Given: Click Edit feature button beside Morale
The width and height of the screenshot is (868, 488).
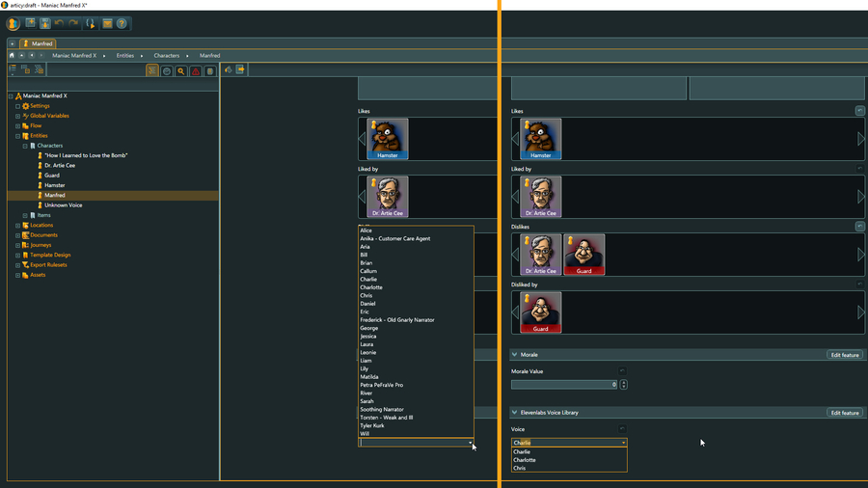Looking at the screenshot, I should click(844, 355).
